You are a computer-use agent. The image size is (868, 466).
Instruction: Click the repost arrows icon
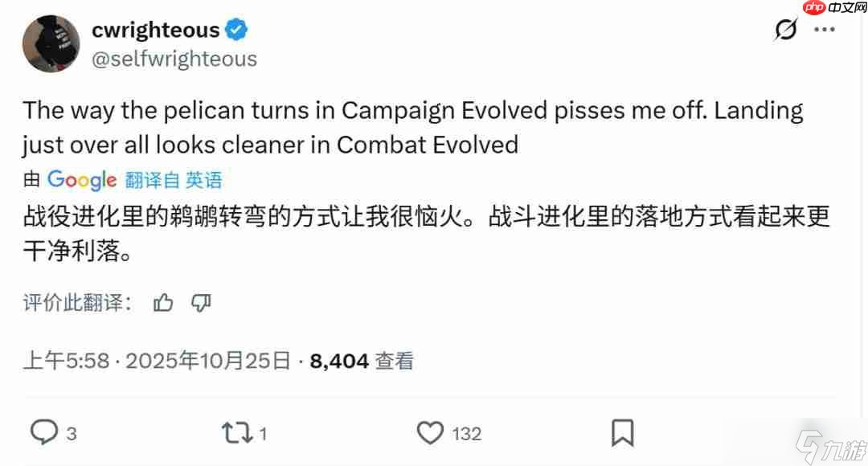237,433
